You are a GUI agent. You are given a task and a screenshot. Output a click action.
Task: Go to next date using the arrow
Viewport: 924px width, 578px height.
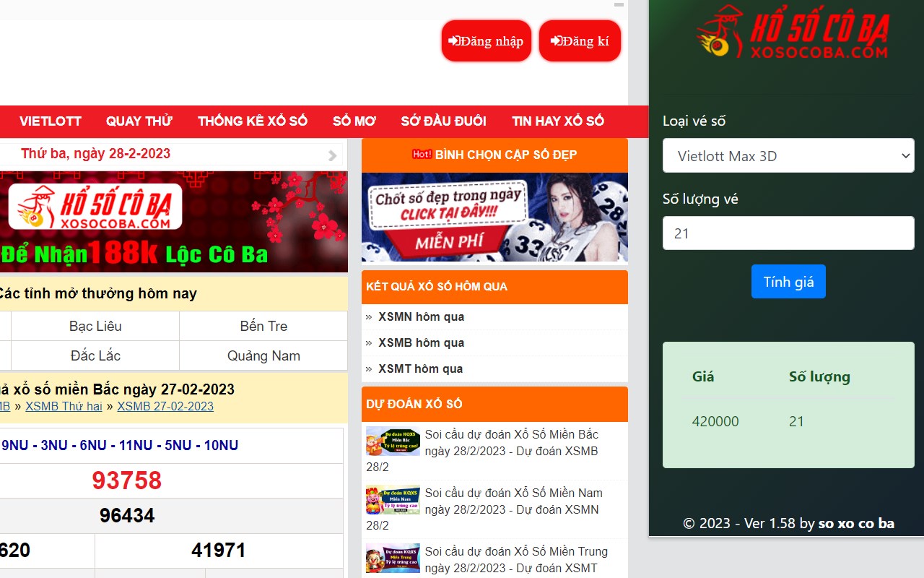(332, 155)
